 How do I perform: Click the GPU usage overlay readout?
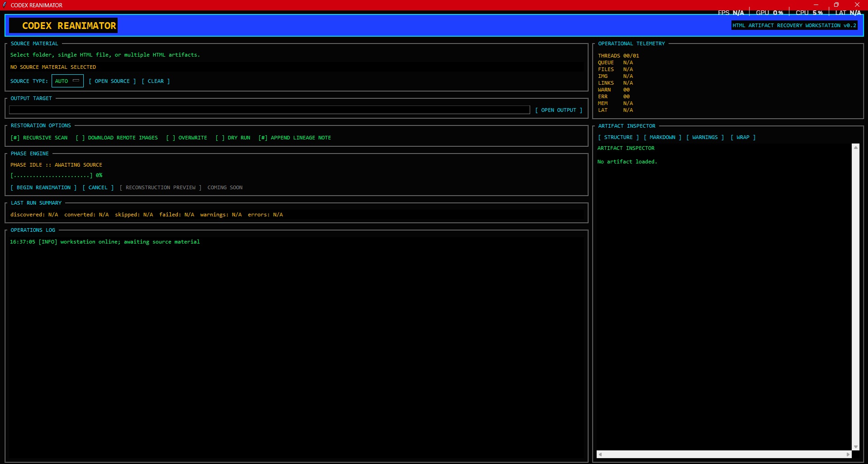coord(769,13)
